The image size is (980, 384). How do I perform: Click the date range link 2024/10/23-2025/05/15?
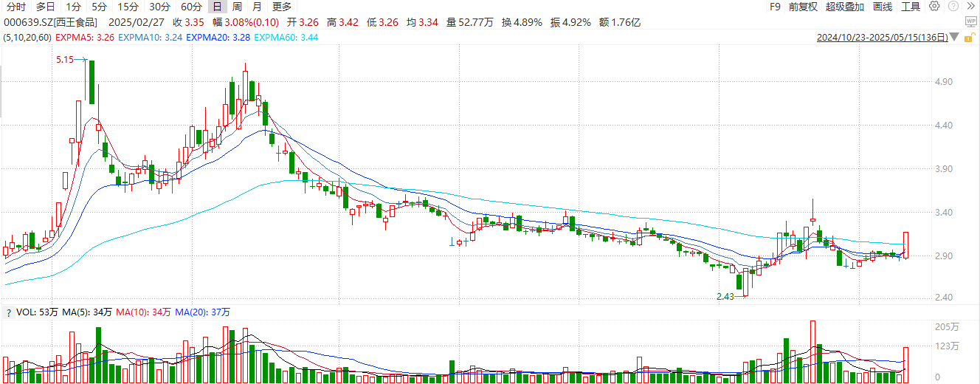tap(883, 37)
